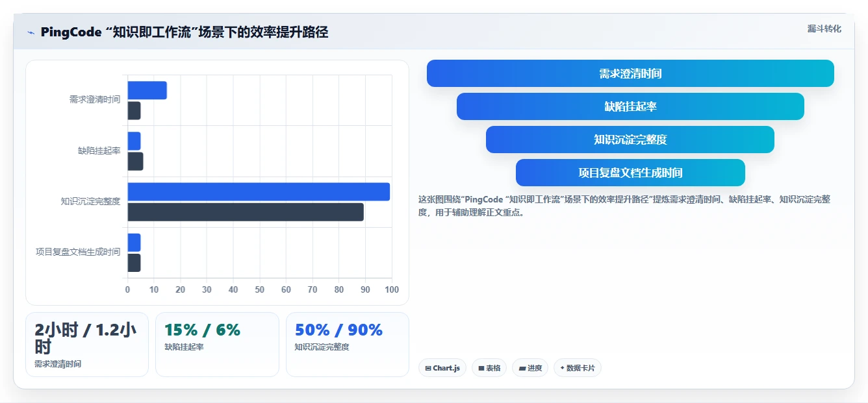868x403 pixels.
Task: Click the 需求澄清时间 chart axis label
Action: (x=95, y=100)
